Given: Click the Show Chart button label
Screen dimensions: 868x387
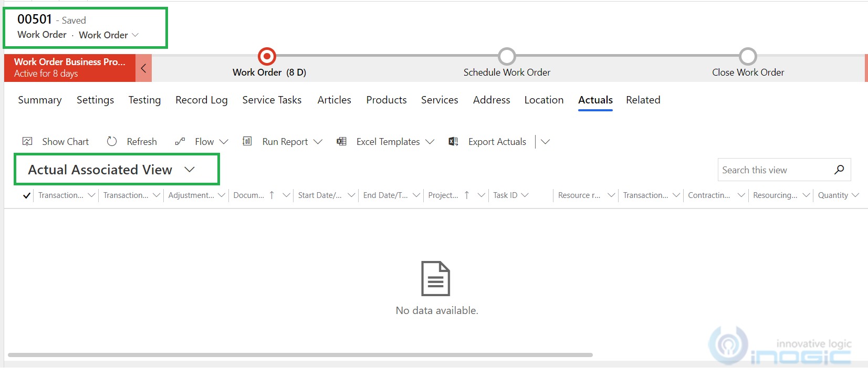Looking at the screenshot, I should pyautogui.click(x=66, y=141).
